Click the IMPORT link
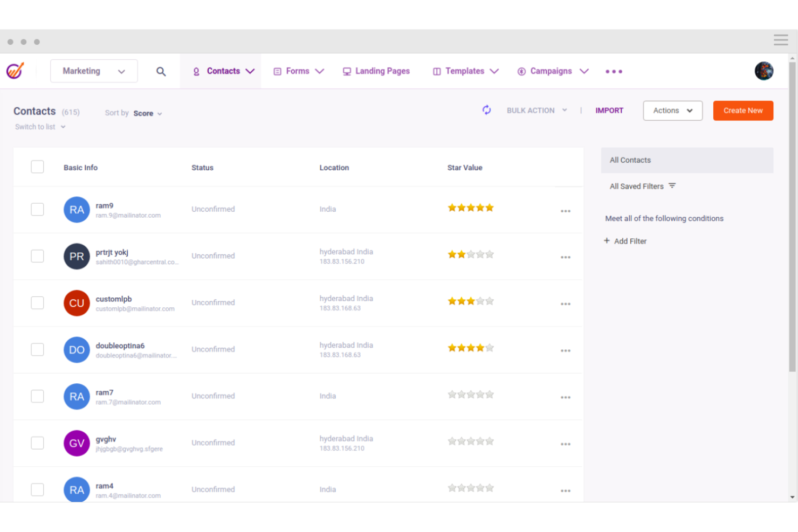This screenshot has height=532, width=798. tap(609, 110)
